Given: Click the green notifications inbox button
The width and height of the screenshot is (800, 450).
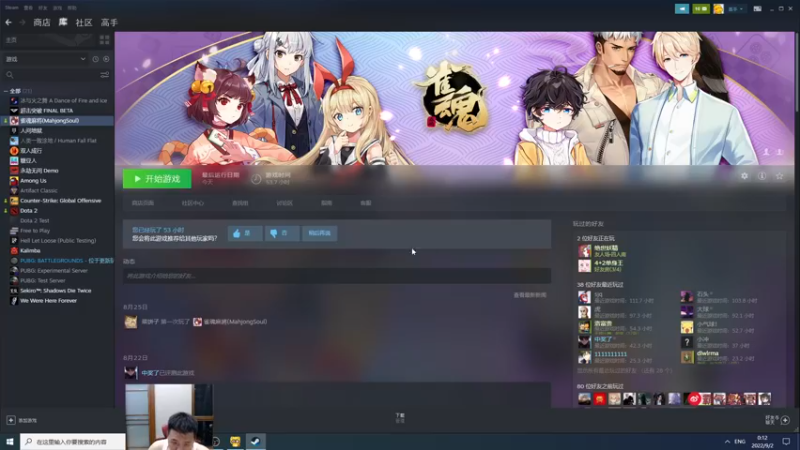Looking at the screenshot, I should [x=701, y=9].
